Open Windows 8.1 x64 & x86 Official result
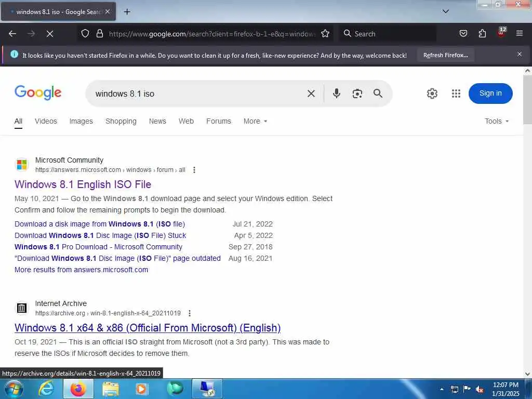532x399 pixels. click(148, 328)
